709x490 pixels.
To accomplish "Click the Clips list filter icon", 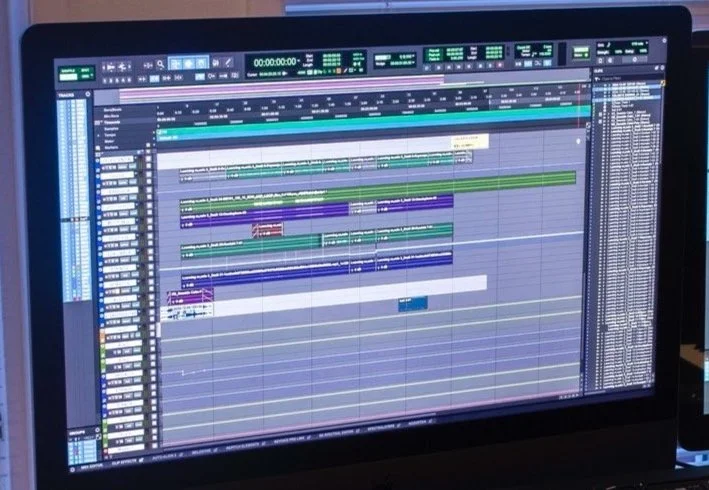I will point(597,79).
